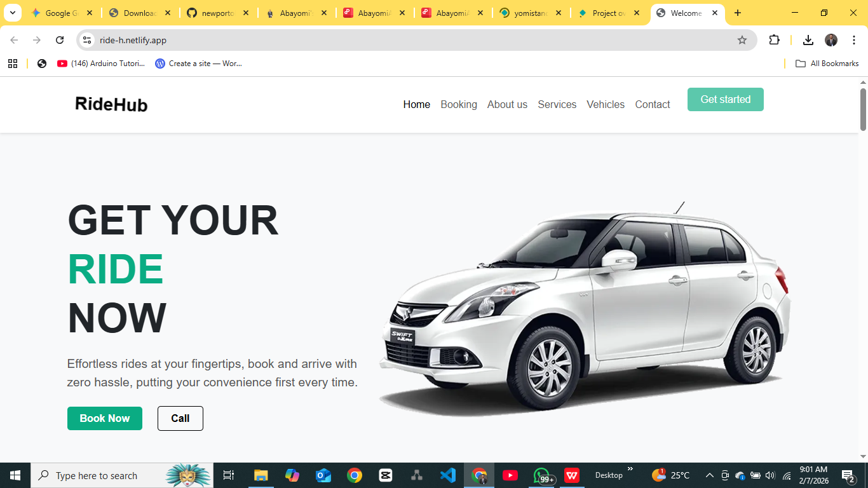868x488 pixels.
Task: Expand the Desktop toolbar chevron in taskbar
Action: coord(630,470)
